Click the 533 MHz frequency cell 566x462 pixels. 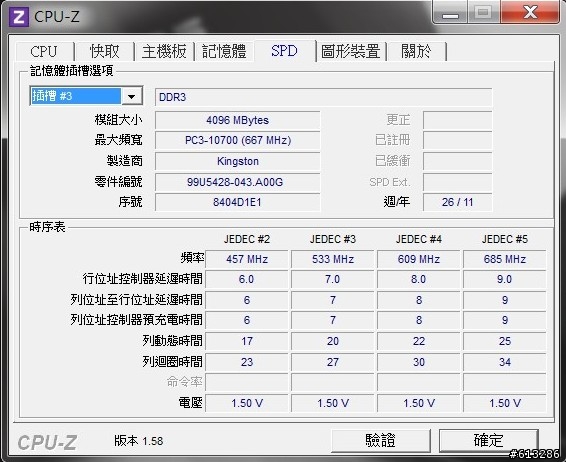point(333,259)
